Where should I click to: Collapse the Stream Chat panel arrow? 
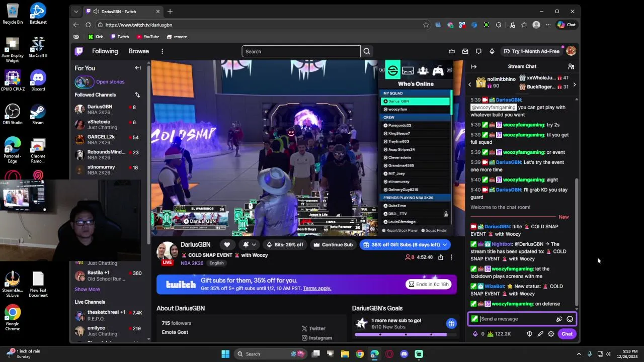[x=473, y=66]
